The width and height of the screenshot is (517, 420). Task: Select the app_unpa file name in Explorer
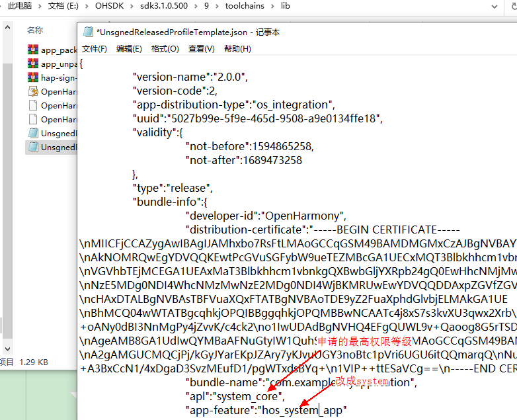click(x=59, y=63)
